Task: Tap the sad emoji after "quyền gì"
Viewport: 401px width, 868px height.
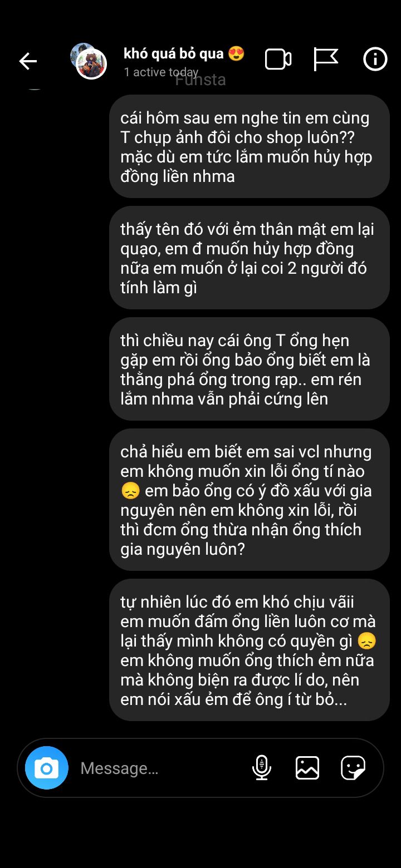Action: (367, 641)
